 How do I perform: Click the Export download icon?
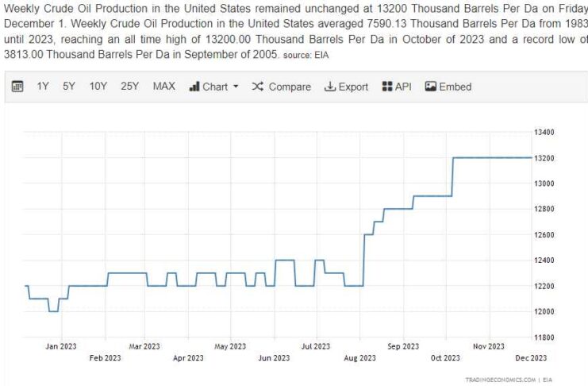(x=330, y=87)
